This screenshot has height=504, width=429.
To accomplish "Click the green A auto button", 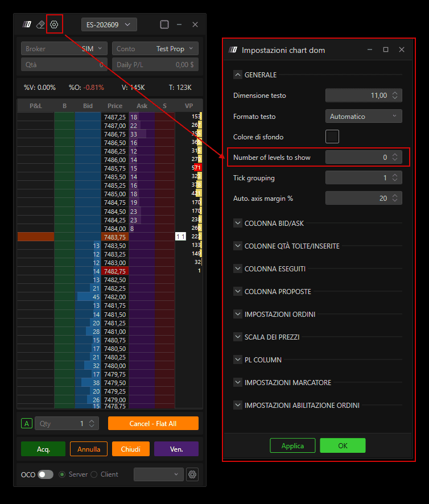I will pyautogui.click(x=27, y=424).
